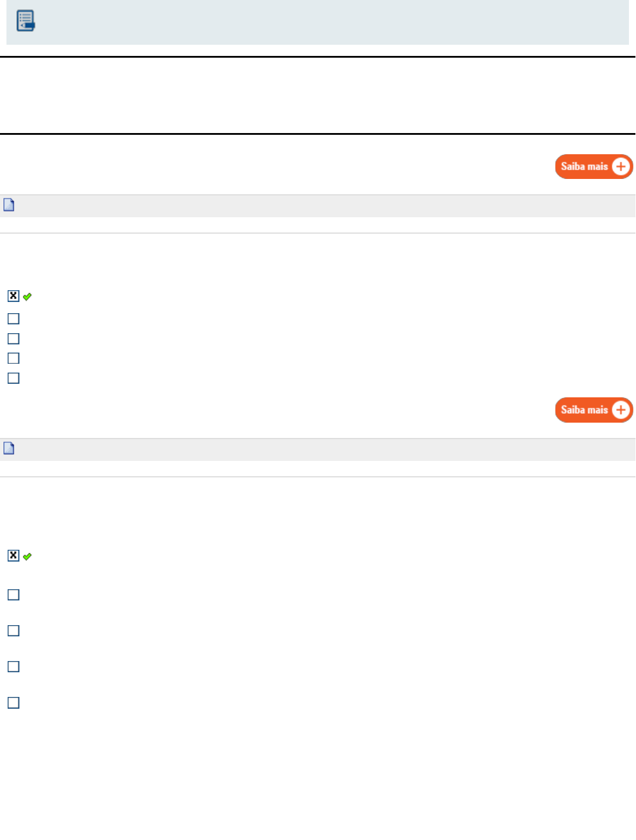Click the page icon in second gray bar

pos(9,449)
